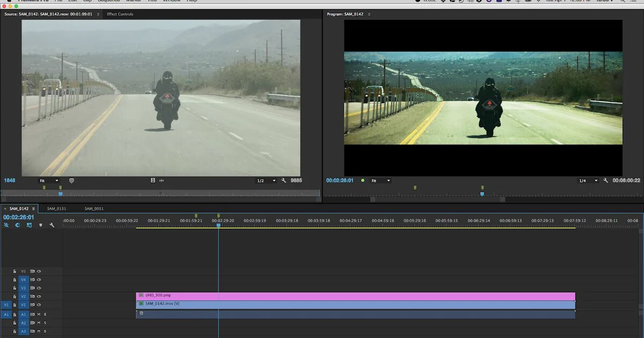644x338 pixels.
Task: Open the SAM_0131 sequence tab
Action: click(x=56, y=209)
